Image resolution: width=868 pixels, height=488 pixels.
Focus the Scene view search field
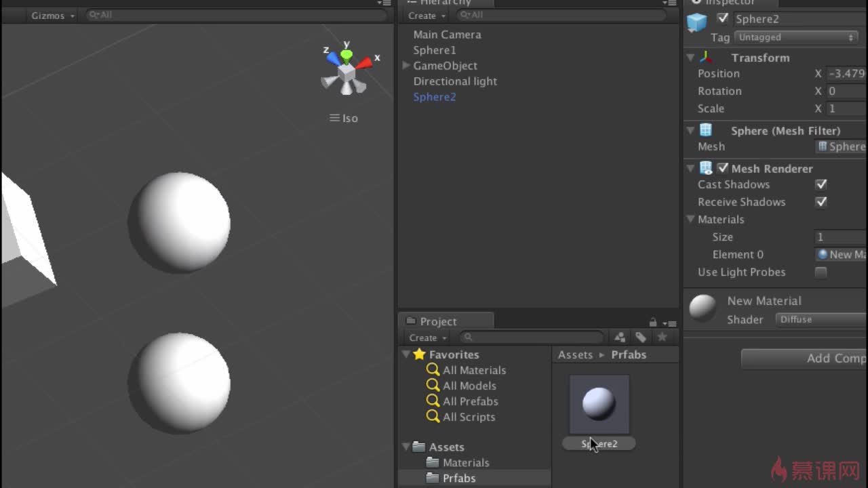point(236,15)
